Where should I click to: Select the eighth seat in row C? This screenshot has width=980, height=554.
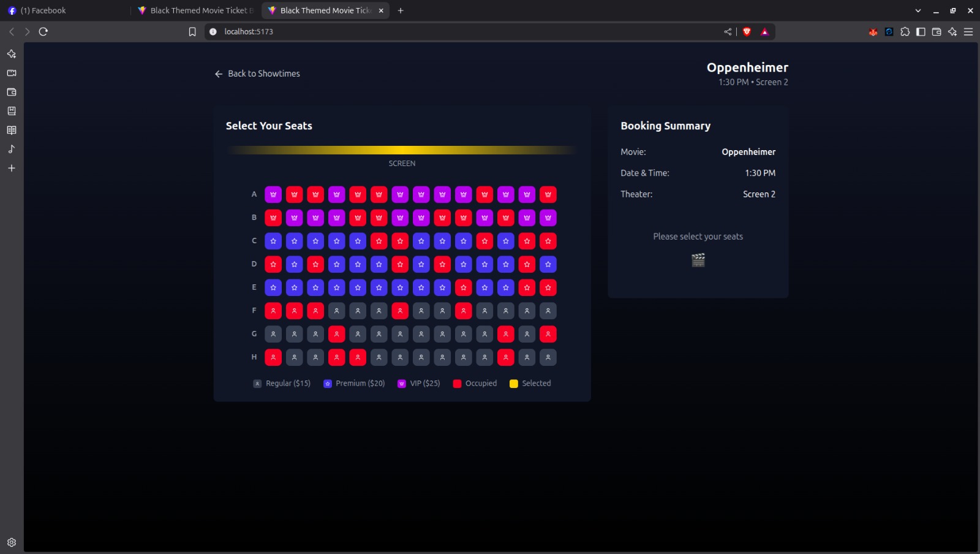(x=421, y=241)
